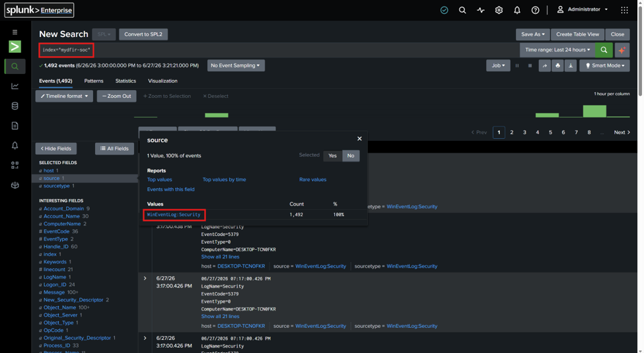The image size is (644, 353).
Task: Open the activity monitor icon
Action: 481,11
